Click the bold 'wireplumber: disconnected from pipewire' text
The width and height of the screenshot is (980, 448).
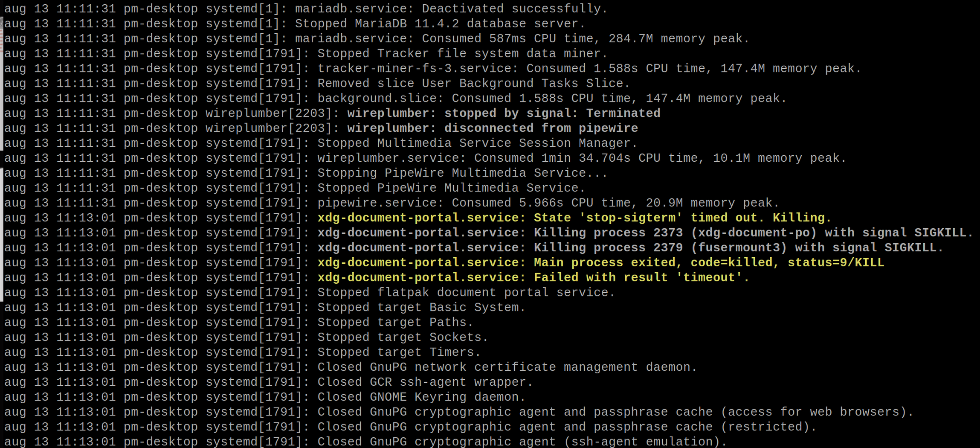493,128
